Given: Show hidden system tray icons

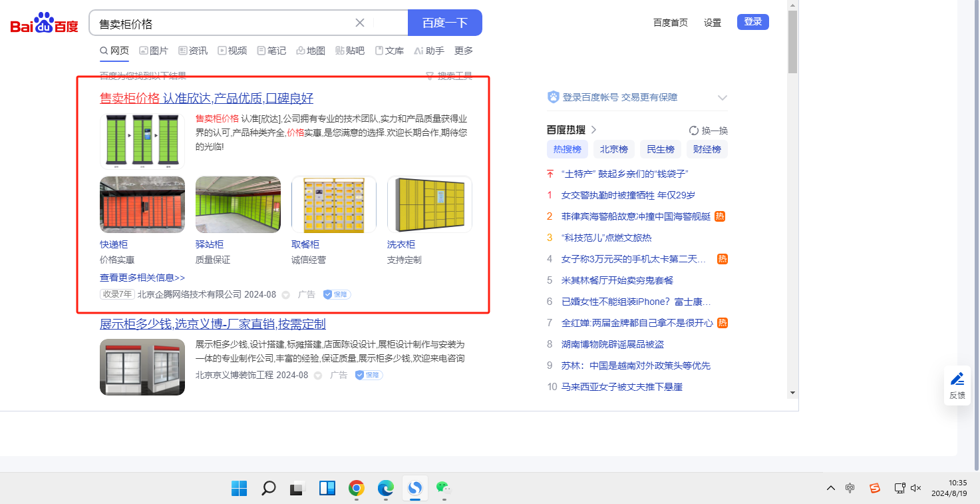Looking at the screenshot, I should point(830,488).
